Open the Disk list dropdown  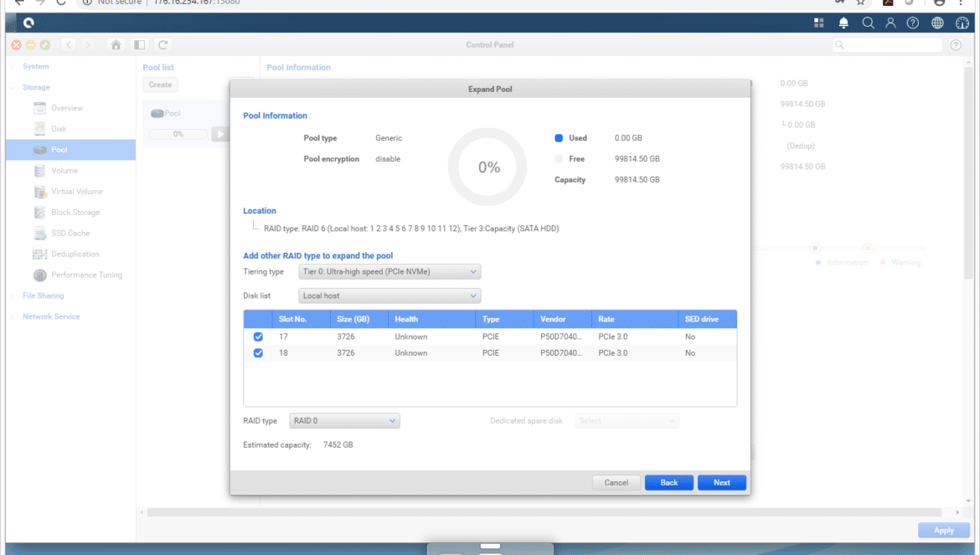coord(389,296)
